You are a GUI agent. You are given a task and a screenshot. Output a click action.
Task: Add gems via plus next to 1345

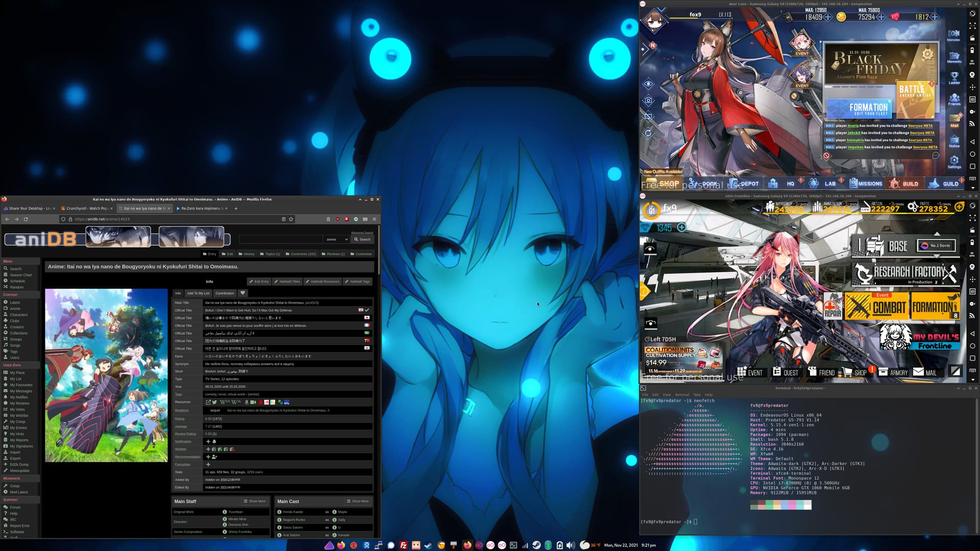point(681,228)
